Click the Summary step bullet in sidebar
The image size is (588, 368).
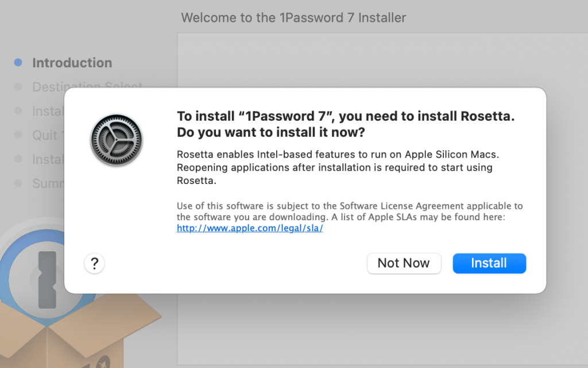[18, 183]
